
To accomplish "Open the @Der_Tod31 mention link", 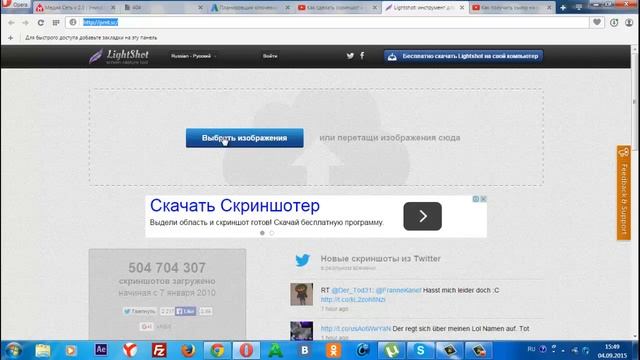I will (x=352, y=290).
